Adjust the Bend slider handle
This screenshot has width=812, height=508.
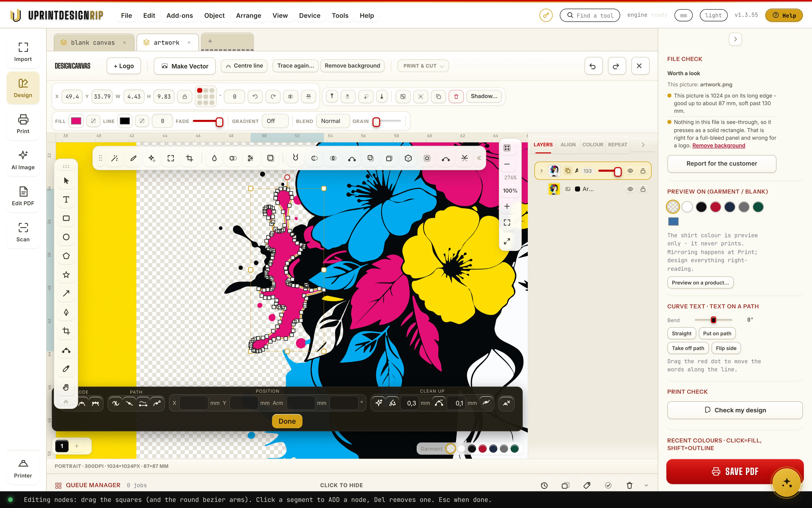pyautogui.click(x=713, y=320)
